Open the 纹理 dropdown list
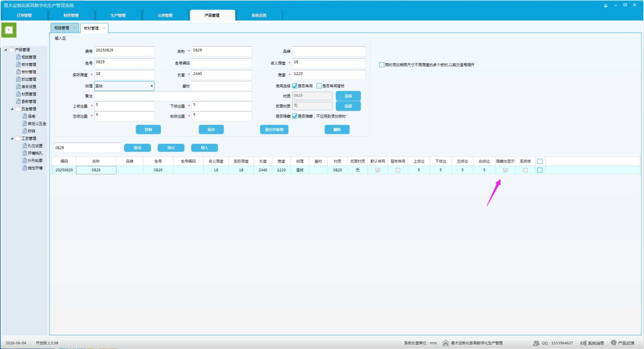 click(152, 86)
